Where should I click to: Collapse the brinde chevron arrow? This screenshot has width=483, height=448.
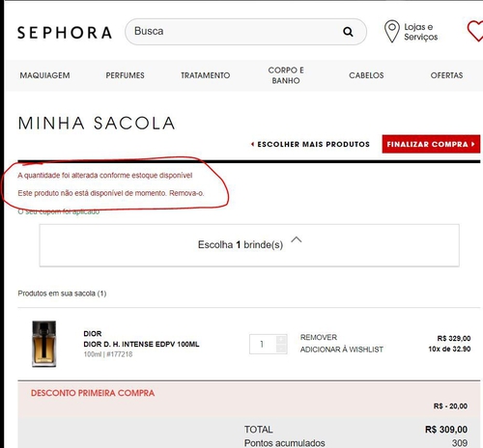click(297, 239)
